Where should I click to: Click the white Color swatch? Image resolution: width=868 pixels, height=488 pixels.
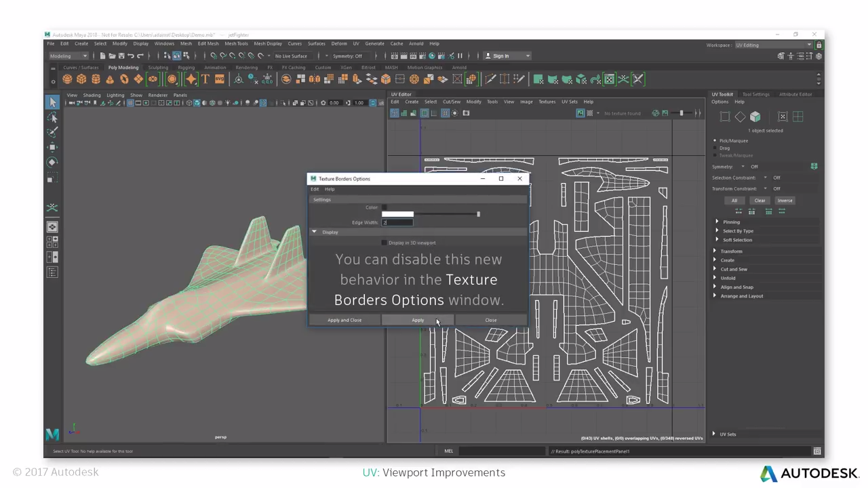pos(397,213)
